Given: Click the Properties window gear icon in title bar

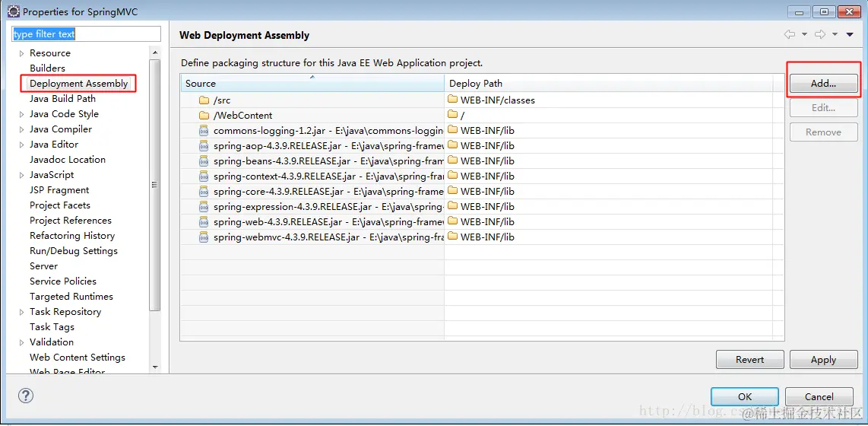Looking at the screenshot, I should (x=14, y=11).
